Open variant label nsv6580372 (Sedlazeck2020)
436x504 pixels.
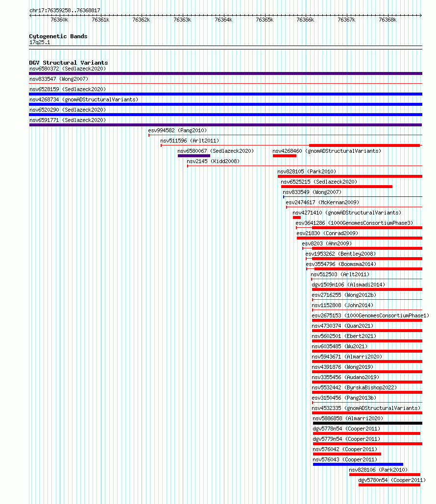coord(68,69)
